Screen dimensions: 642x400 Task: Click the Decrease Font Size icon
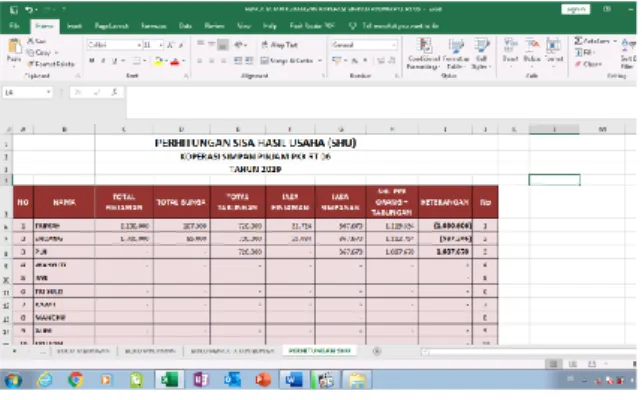pyautogui.click(x=181, y=45)
